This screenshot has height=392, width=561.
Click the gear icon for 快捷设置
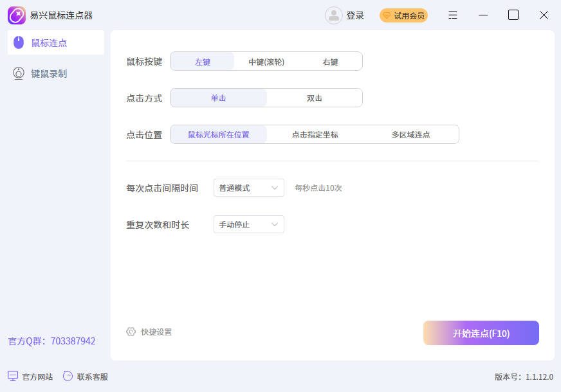pyautogui.click(x=131, y=332)
